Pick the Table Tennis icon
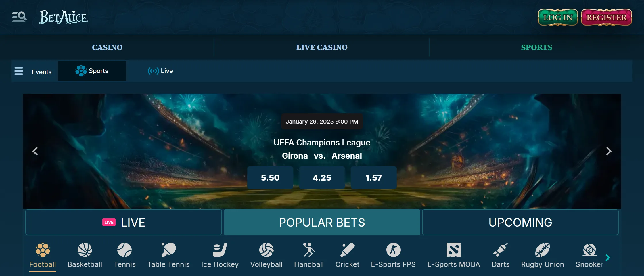Screen dimensions: 644x276 (x=168, y=250)
